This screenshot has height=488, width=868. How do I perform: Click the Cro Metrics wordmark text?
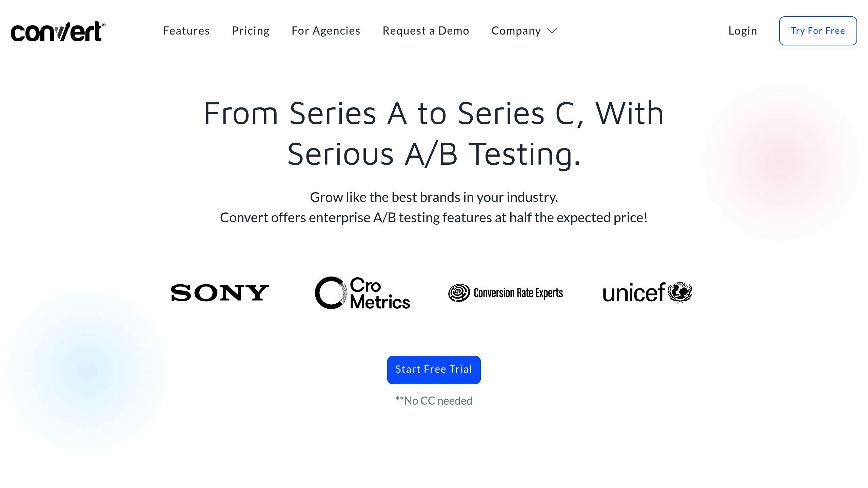pos(380,293)
